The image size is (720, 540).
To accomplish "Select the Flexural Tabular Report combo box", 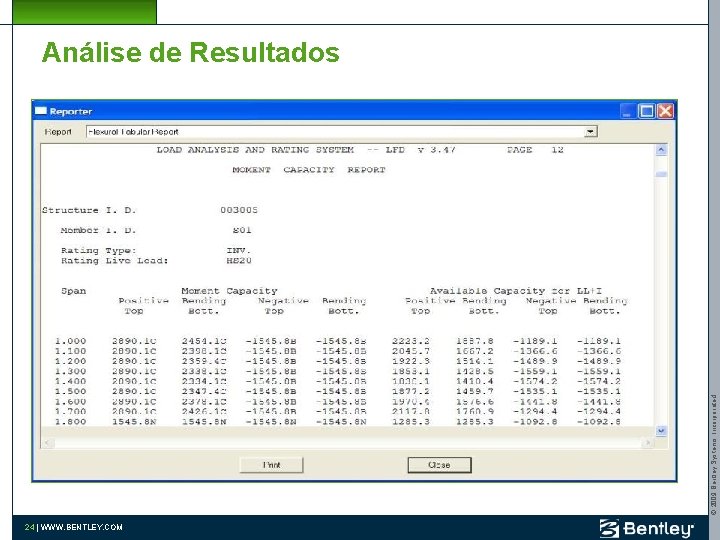I will point(342,132).
